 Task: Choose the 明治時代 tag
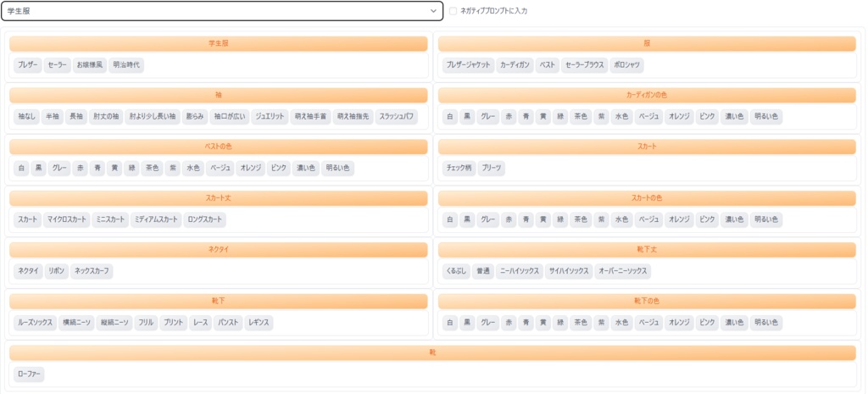coord(126,65)
